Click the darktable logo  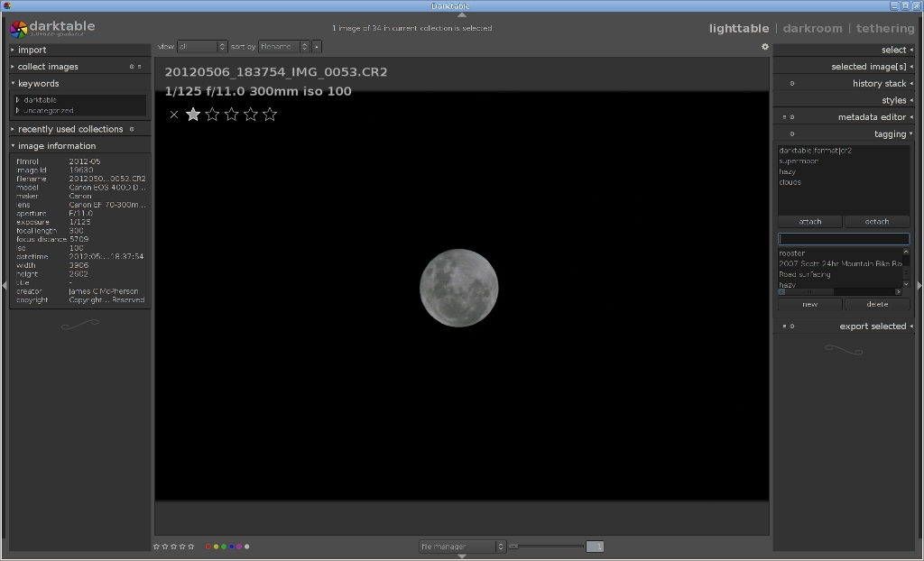pos(19,29)
